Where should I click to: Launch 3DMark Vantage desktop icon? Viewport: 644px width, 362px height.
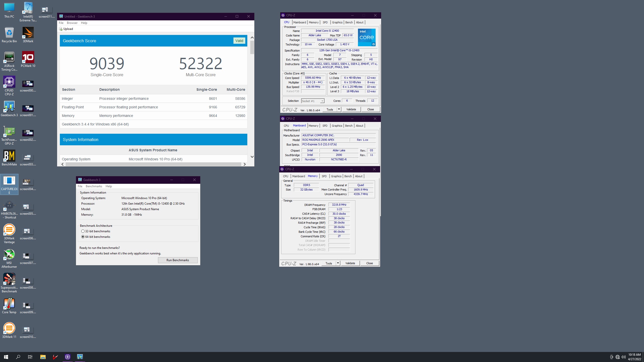pos(9,234)
